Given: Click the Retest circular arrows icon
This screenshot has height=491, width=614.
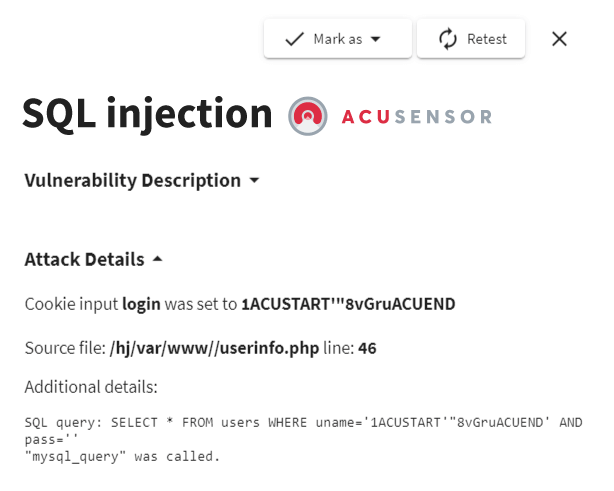Looking at the screenshot, I should (x=449, y=39).
